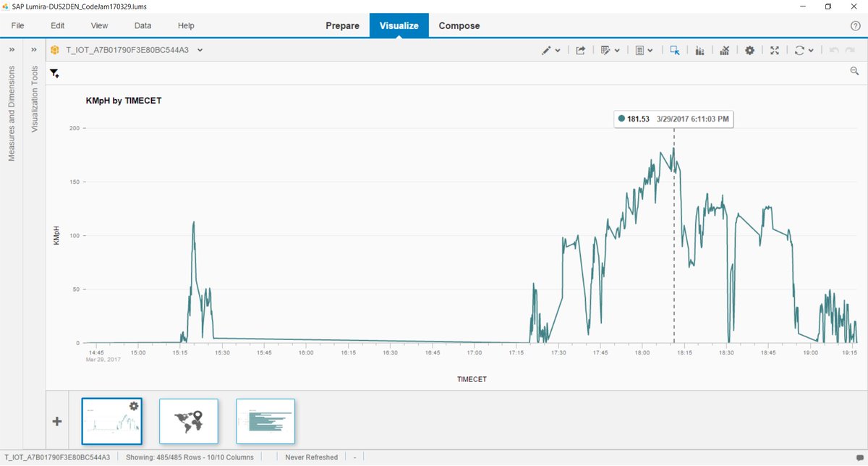Image resolution: width=868 pixels, height=466 pixels.
Task: Click the Mar 29, 2017 date label
Action: pos(103,360)
